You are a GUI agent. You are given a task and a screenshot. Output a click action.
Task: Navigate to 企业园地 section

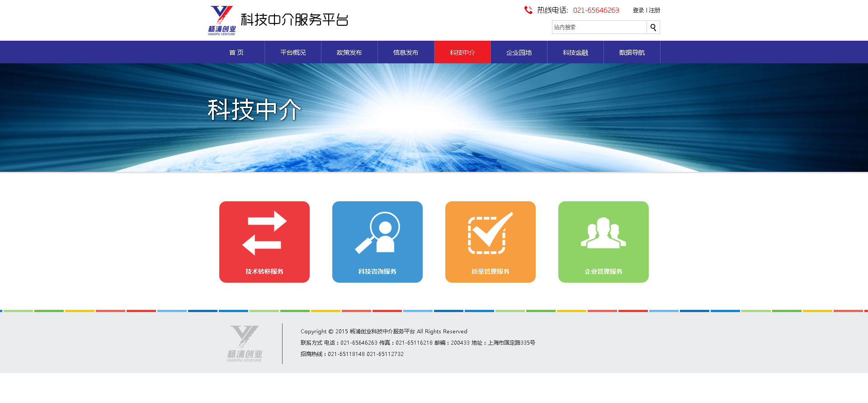pos(519,52)
